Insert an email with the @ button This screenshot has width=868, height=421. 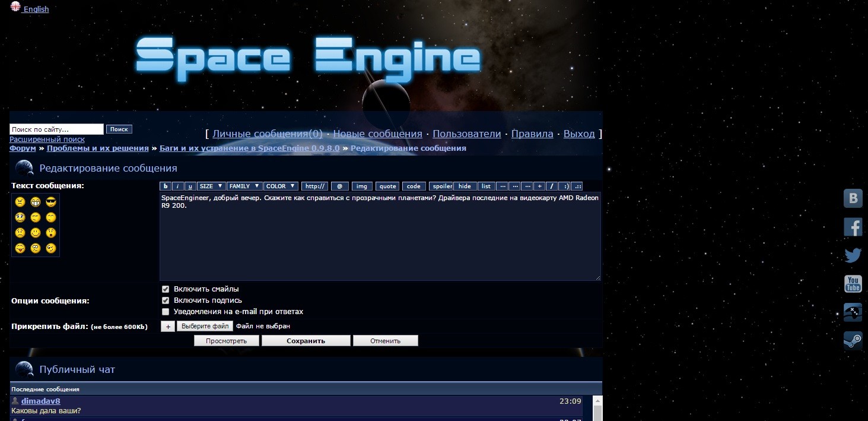pos(340,186)
